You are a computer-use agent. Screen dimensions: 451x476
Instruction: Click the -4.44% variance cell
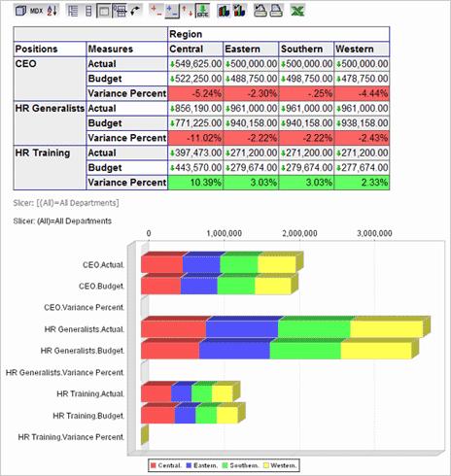(x=362, y=93)
